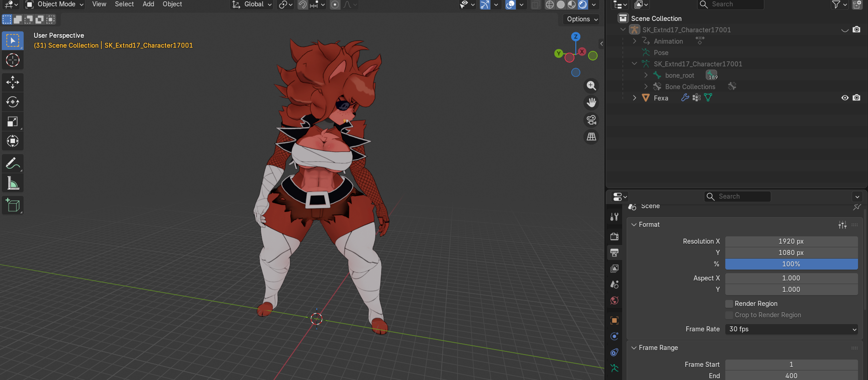868x380 pixels.
Task: Click the Y axis on navigation gizmo
Action: coord(559,54)
